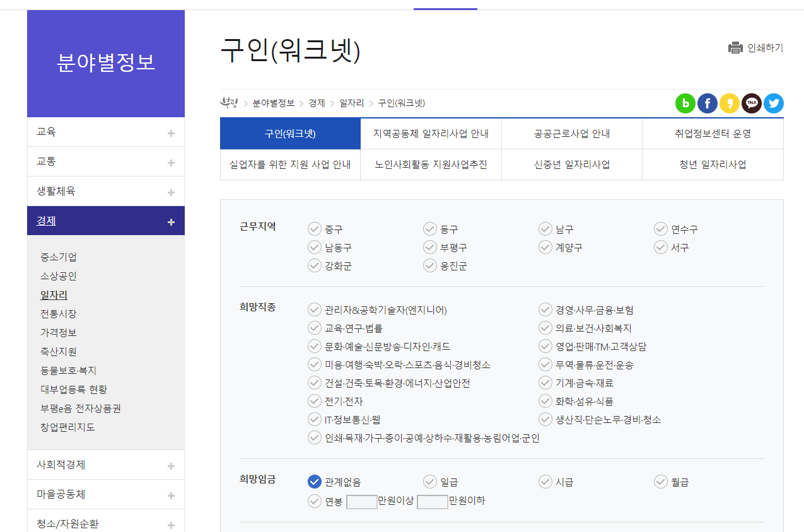Go to 전통시장 submenu link

[x=59, y=314]
